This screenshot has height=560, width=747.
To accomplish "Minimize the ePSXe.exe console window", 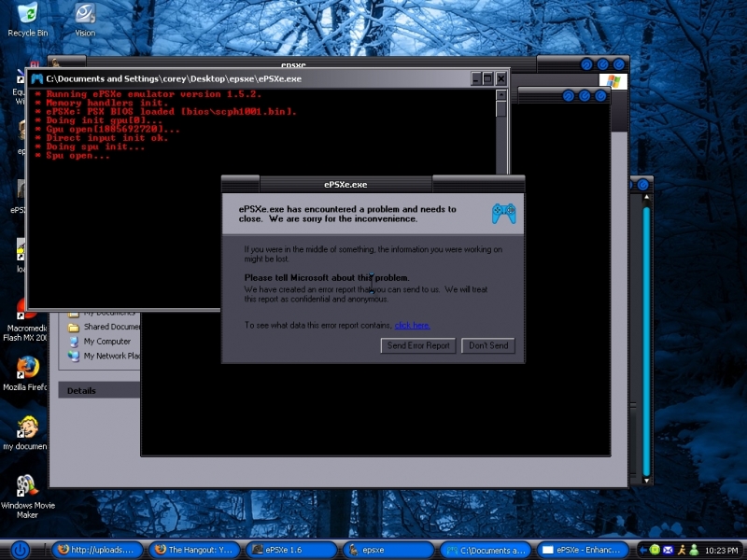I will (476, 78).
